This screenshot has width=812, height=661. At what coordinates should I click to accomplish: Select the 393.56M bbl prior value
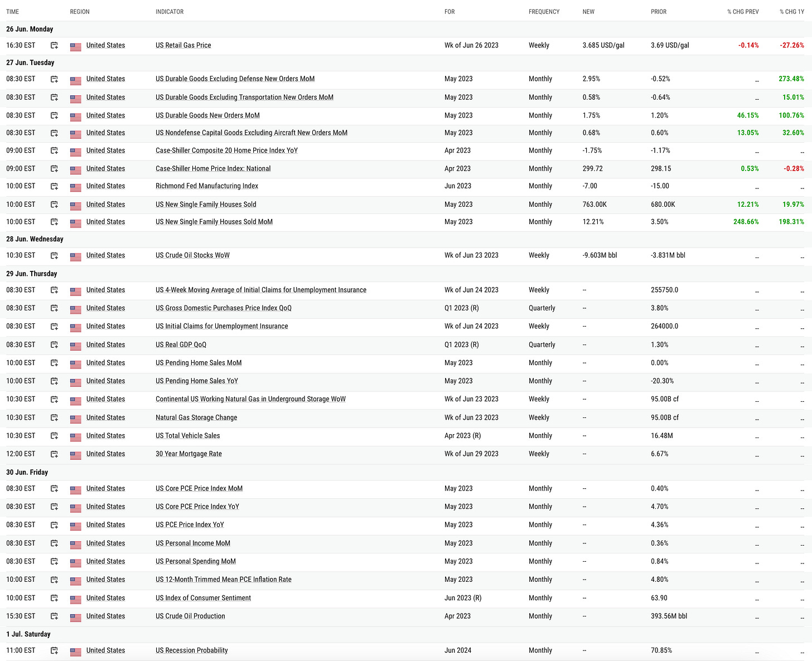click(x=669, y=616)
